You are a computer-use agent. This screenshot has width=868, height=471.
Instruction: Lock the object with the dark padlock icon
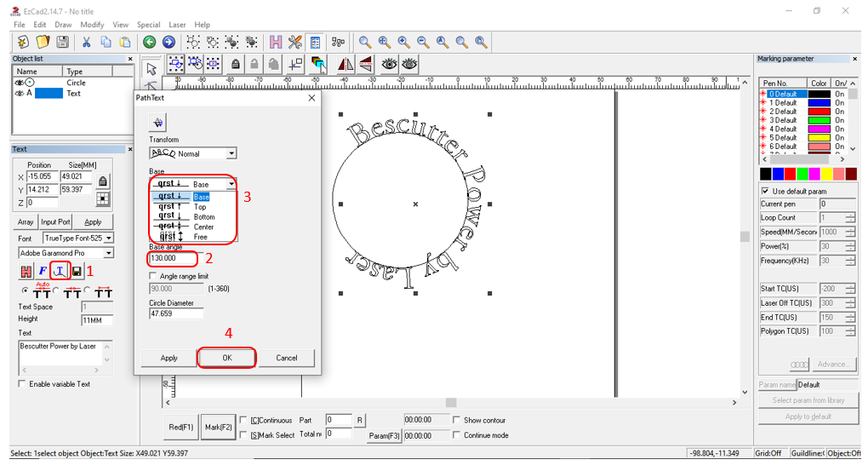(x=235, y=64)
